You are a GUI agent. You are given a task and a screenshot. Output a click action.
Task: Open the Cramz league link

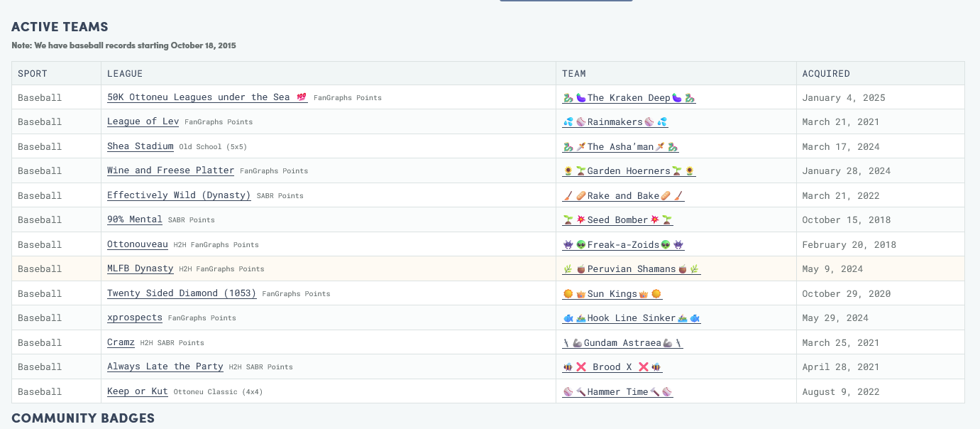coord(121,342)
